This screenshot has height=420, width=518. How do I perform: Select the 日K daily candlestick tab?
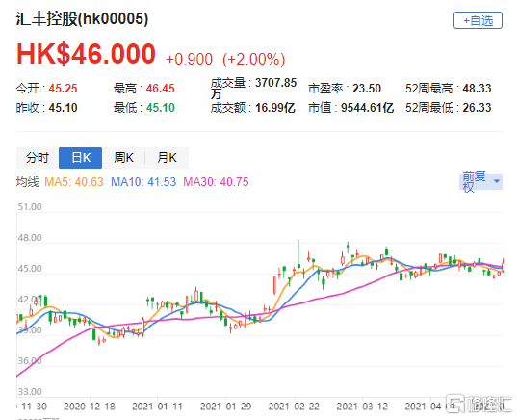(80, 158)
